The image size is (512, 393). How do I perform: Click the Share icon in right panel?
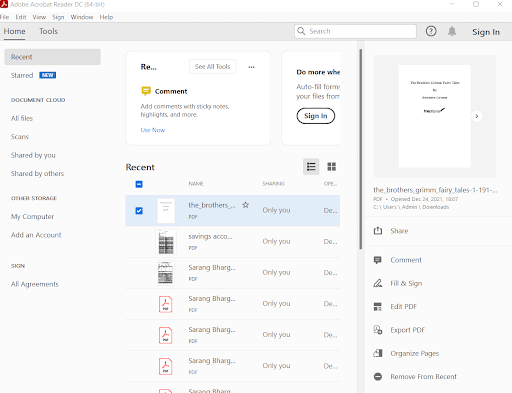tap(378, 231)
